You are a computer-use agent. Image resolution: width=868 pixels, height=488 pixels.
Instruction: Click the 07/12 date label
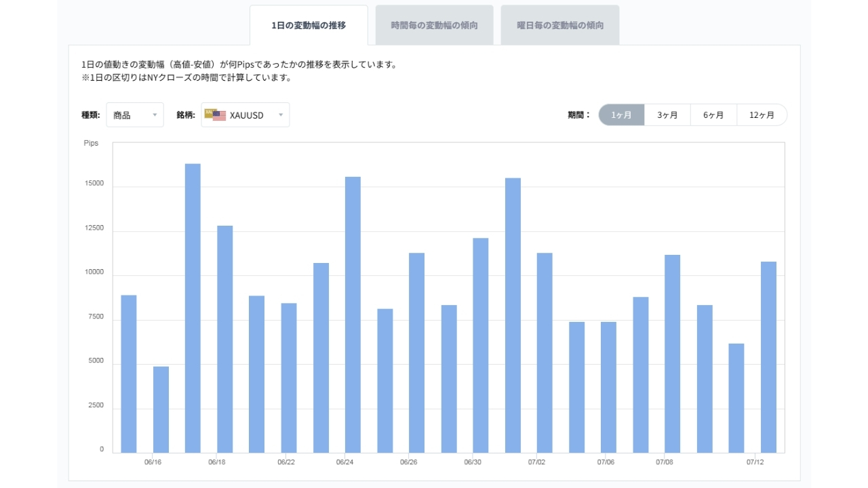[x=755, y=462]
